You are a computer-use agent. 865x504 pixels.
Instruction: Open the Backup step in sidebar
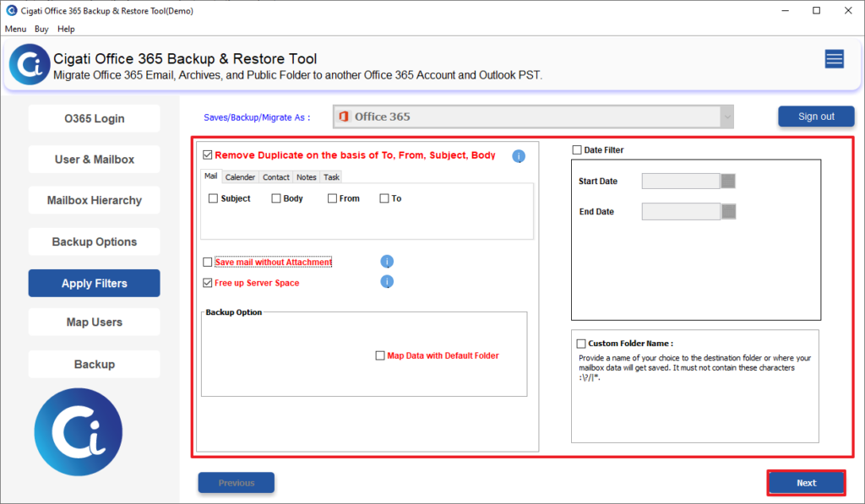pyautogui.click(x=95, y=365)
